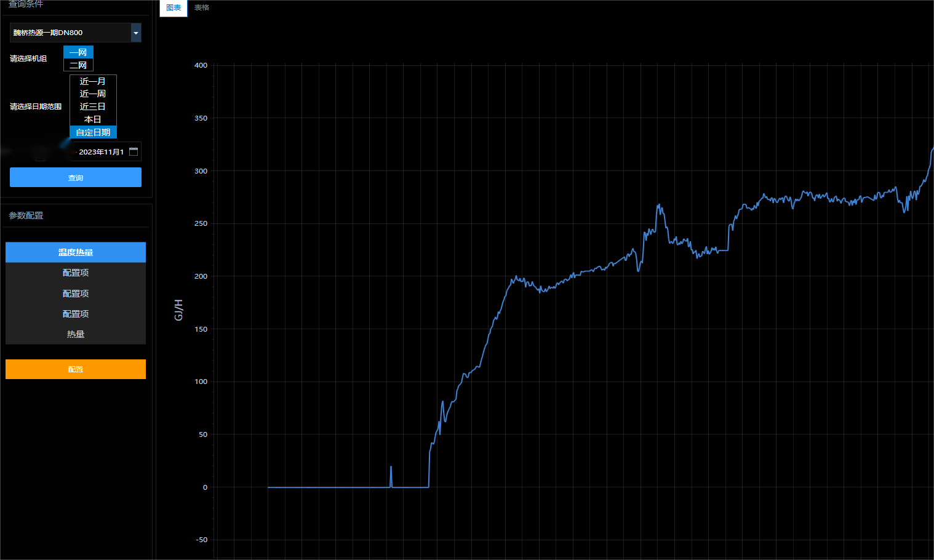Select the 自定日期 custom date option
The height and width of the screenshot is (560, 934).
tap(93, 132)
